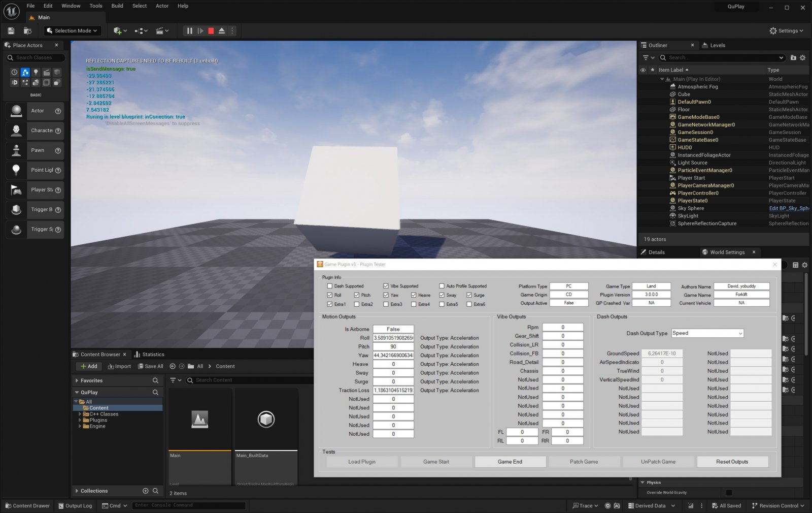Toggle the Outliner visibility eye column
This screenshot has width=812, height=513.
coord(643,70)
